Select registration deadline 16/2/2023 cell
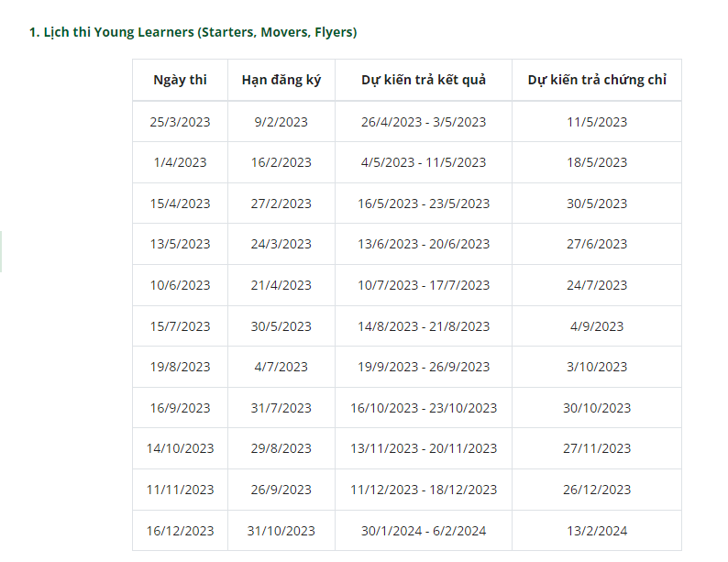This screenshot has width=728, height=562. [281, 162]
